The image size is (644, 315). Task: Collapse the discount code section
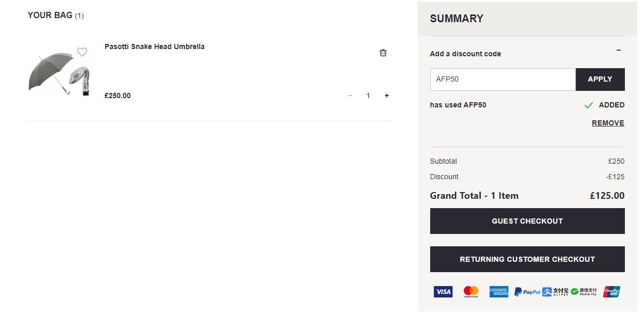pyautogui.click(x=619, y=50)
